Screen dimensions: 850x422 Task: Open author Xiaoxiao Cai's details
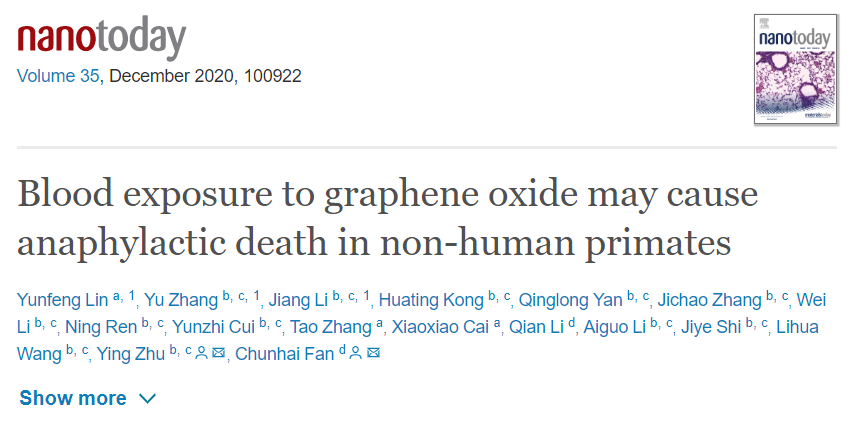[440, 327]
